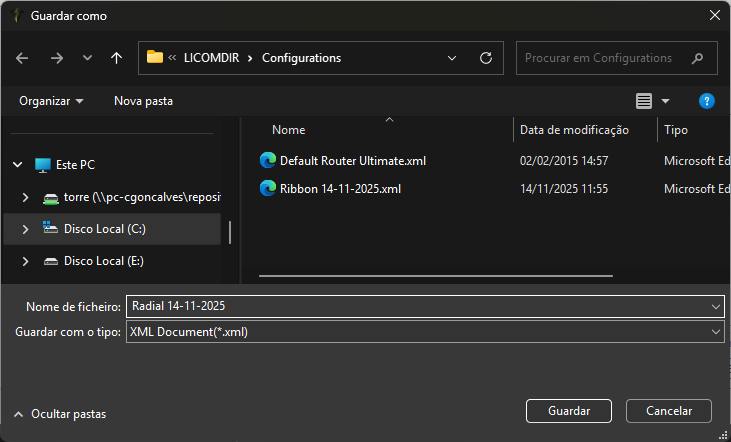This screenshot has height=442, width=731.
Task: Click the view layout icon
Action: tap(644, 101)
